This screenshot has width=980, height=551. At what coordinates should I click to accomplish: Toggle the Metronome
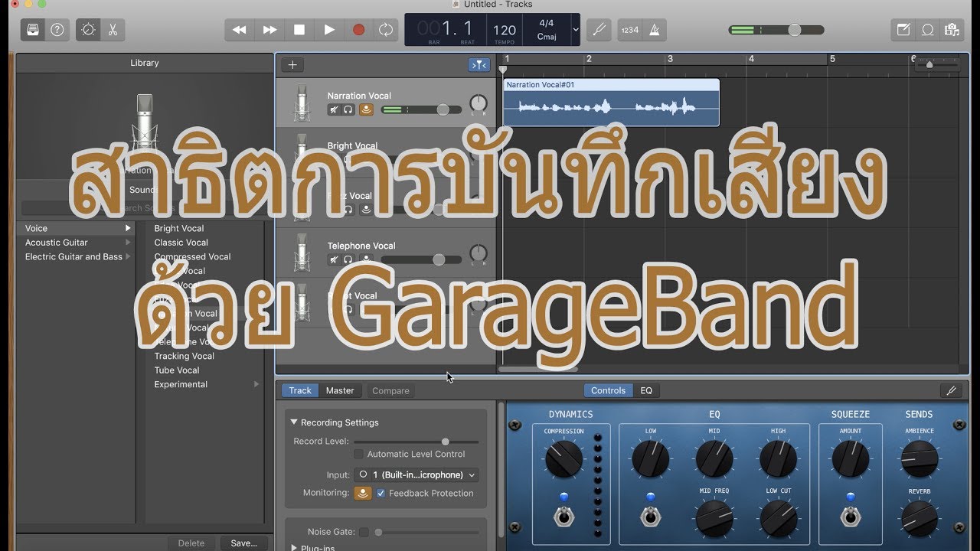point(654,30)
